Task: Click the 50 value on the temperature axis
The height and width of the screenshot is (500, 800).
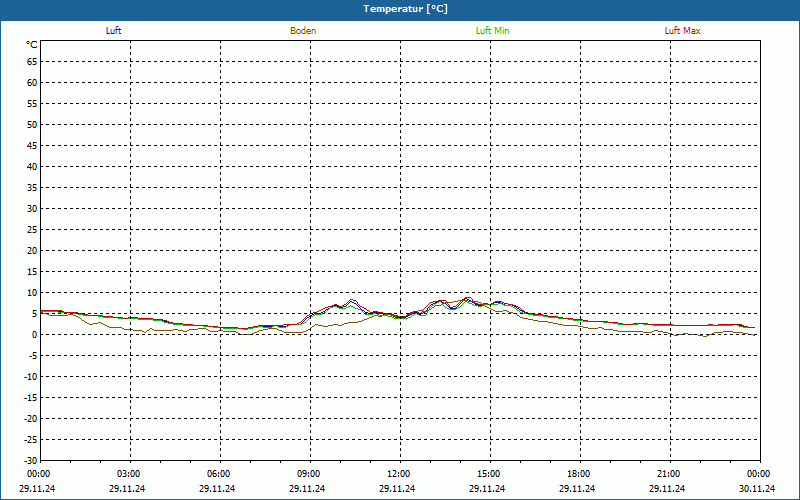Action: pyautogui.click(x=32, y=124)
